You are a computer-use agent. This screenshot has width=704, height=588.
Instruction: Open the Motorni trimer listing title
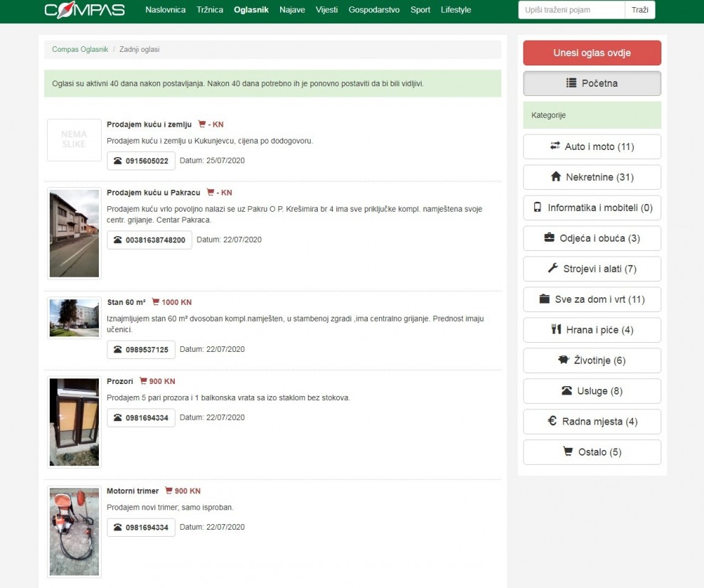(132, 491)
